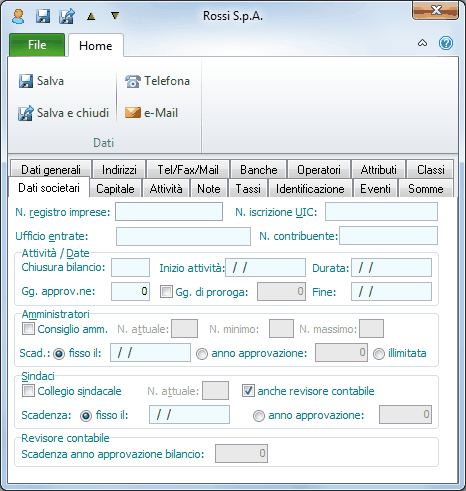Viewport: 466px width, 491px height.
Task: Uncheck anche revisore contabile checkbox
Action: click(x=248, y=391)
